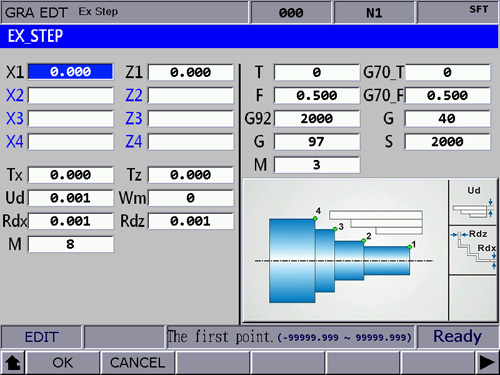Click the Rdz retract value field
This screenshot has width=500, height=375.
pyautogui.click(x=191, y=221)
